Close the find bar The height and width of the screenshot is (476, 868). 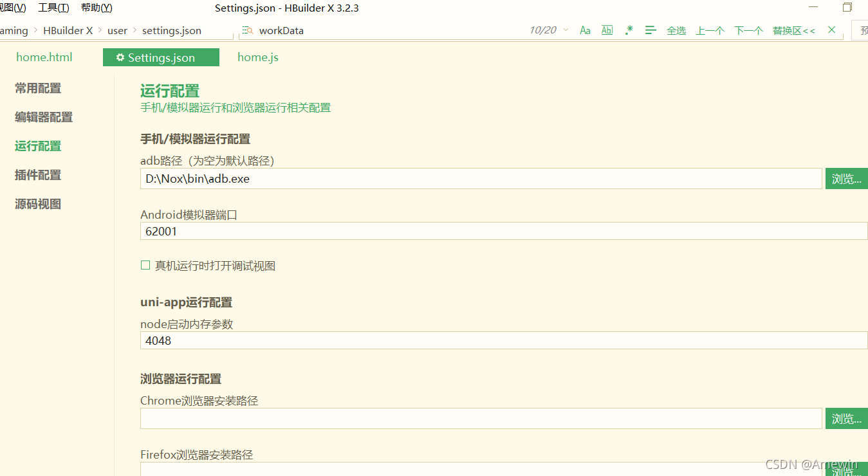tap(831, 30)
